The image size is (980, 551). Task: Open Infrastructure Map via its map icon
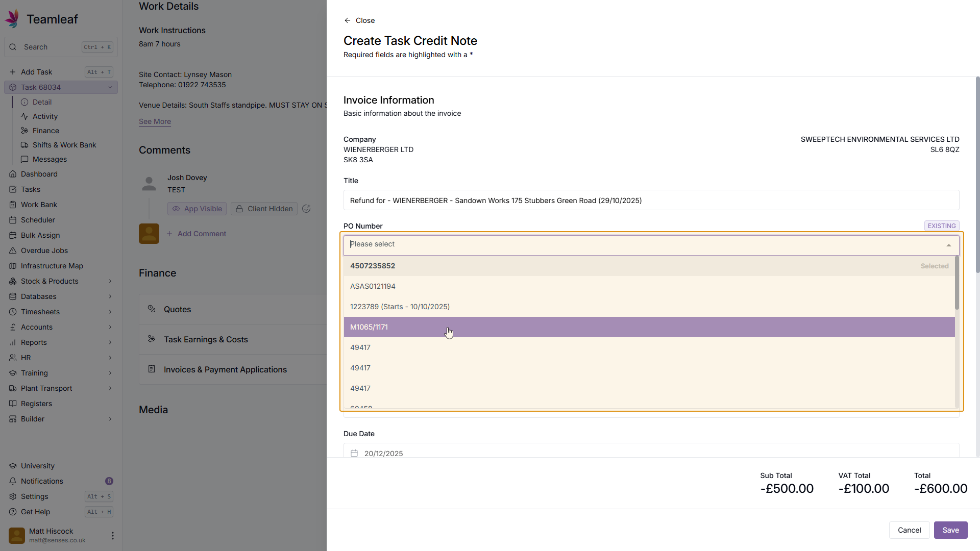click(x=13, y=266)
